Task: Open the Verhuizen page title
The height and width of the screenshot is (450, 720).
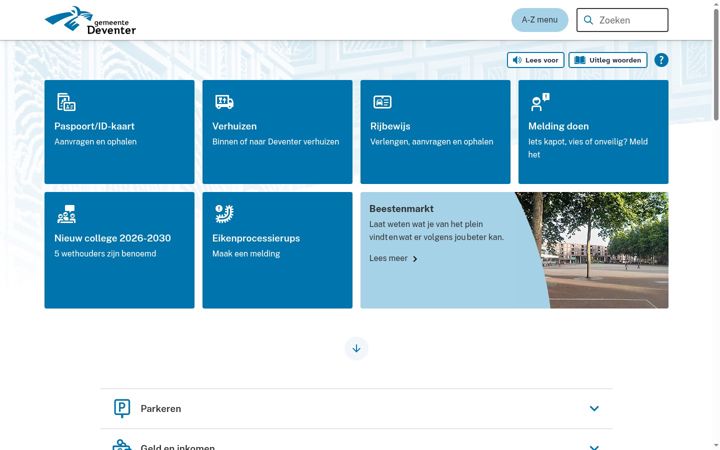Action: point(234,126)
